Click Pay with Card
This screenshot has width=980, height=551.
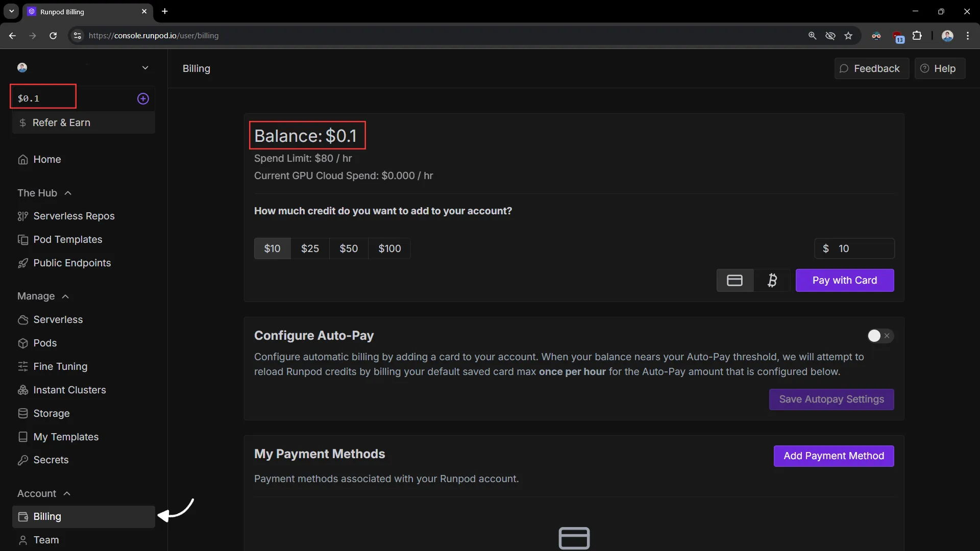(x=845, y=280)
